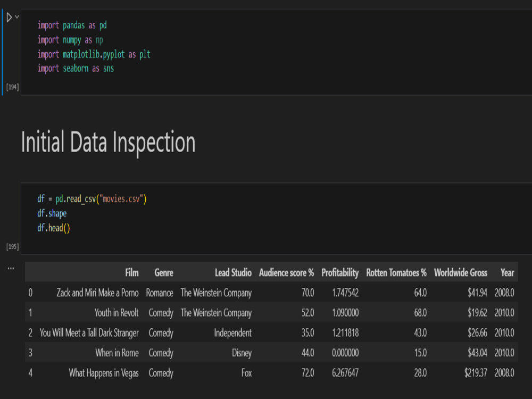
Task: Click the 'df.head()' code line
Action: 54,228
